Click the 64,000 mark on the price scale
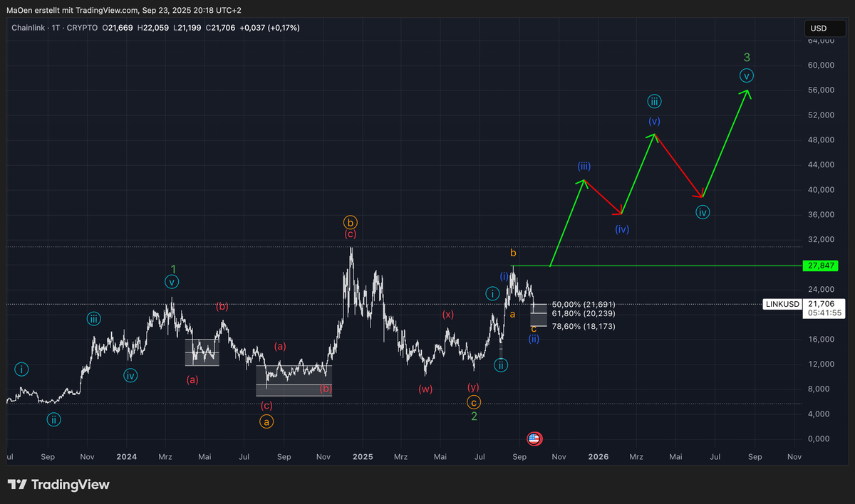The image size is (855, 504). (822, 41)
